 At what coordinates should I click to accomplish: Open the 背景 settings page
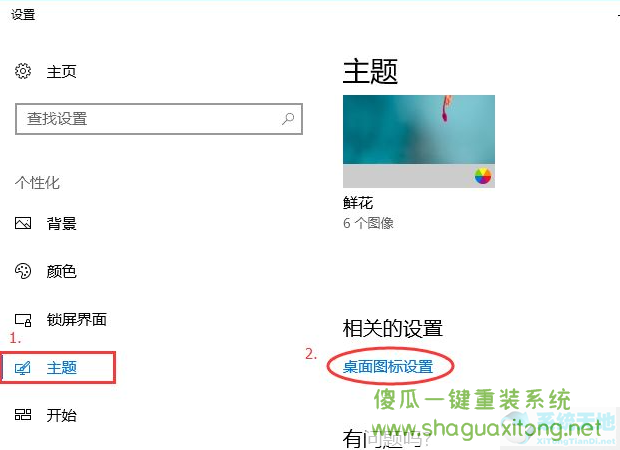click(x=61, y=223)
